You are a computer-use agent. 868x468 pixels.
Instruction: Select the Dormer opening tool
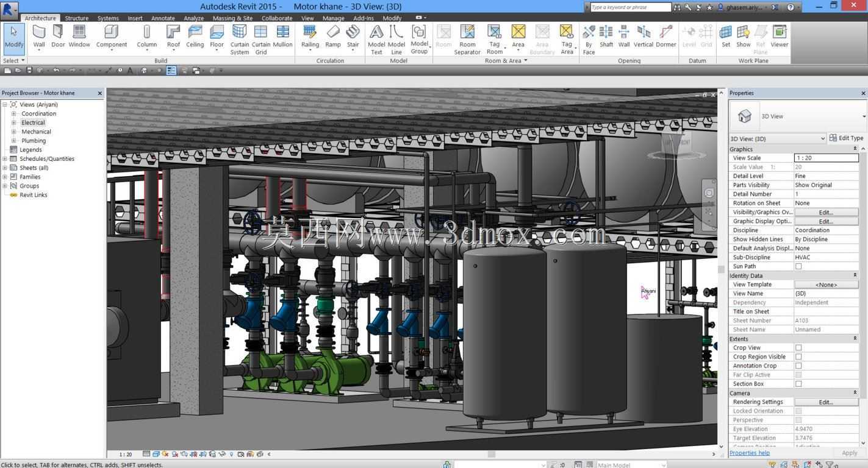pyautogui.click(x=665, y=37)
